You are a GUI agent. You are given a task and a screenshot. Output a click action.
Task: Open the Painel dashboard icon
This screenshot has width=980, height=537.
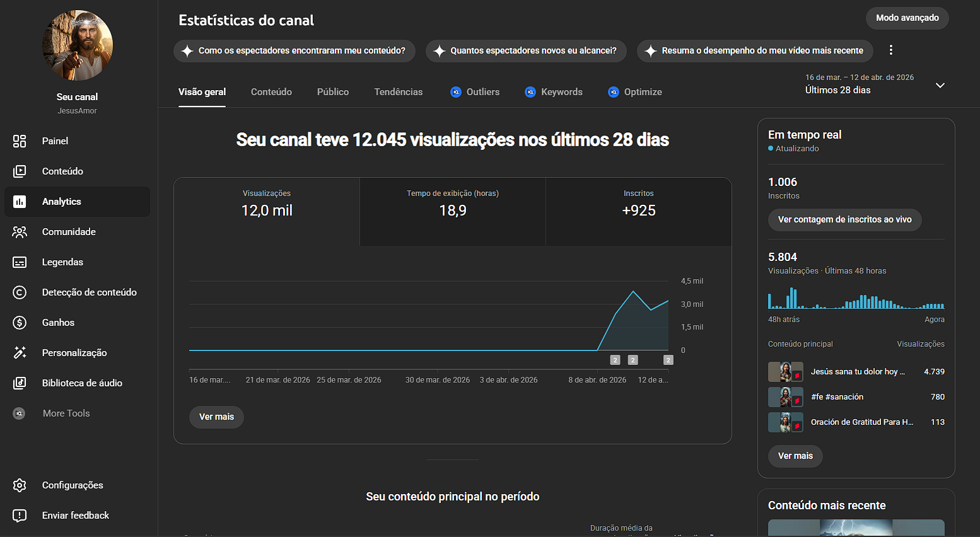(x=20, y=141)
